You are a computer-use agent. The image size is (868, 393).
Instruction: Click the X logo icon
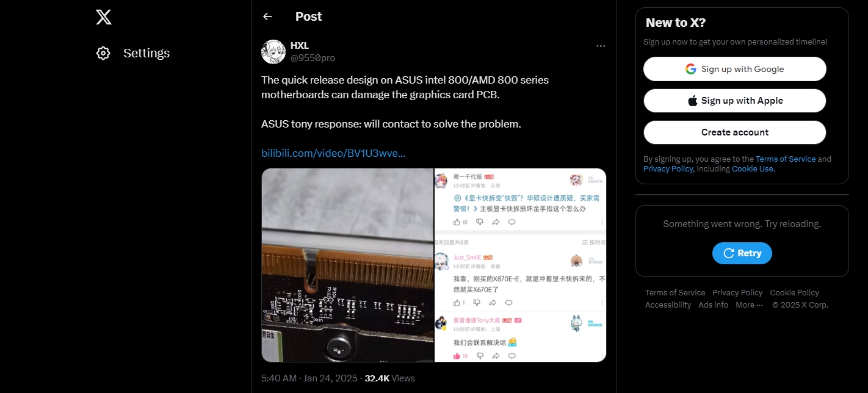point(104,17)
